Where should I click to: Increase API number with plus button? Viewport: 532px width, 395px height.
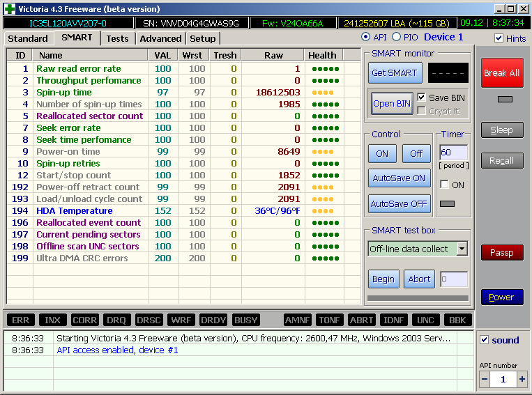click(522, 379)
